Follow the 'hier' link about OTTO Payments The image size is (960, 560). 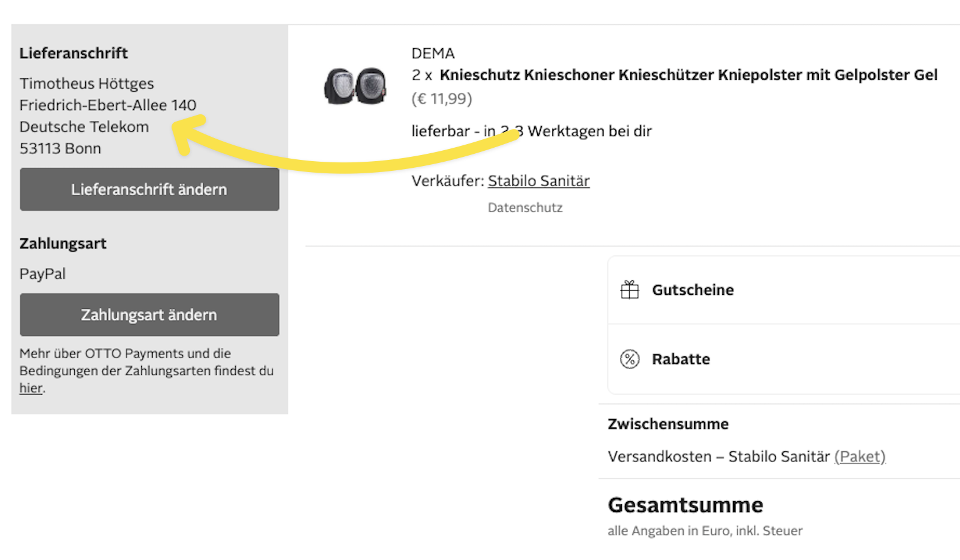click(30, 389)
